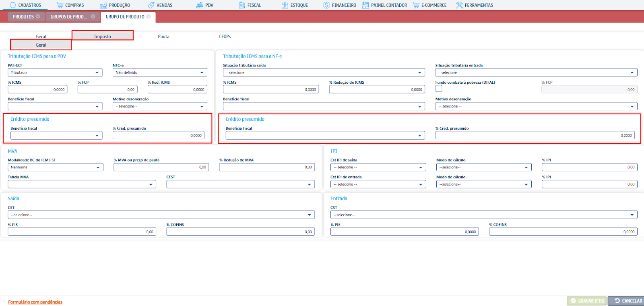
Task: Expand Situação tributária entrada dropdown
Action: click(536, 72)
